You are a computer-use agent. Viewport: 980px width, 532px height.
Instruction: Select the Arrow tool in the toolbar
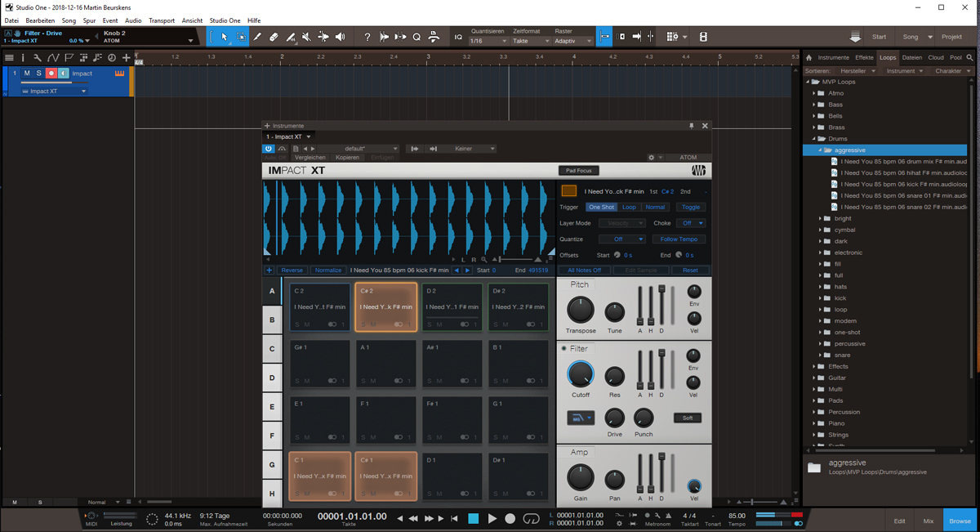[x=225, y=37]
